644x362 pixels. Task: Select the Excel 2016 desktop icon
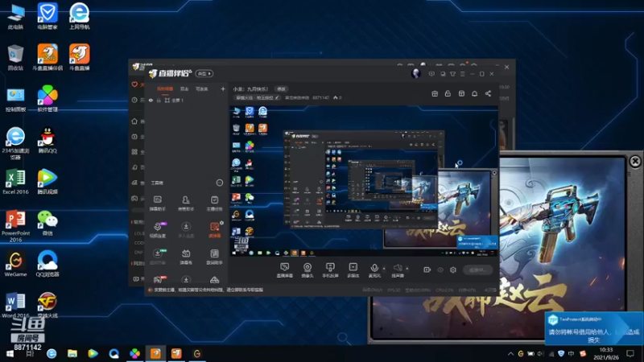pyautogui.click(x=15, y=182)
